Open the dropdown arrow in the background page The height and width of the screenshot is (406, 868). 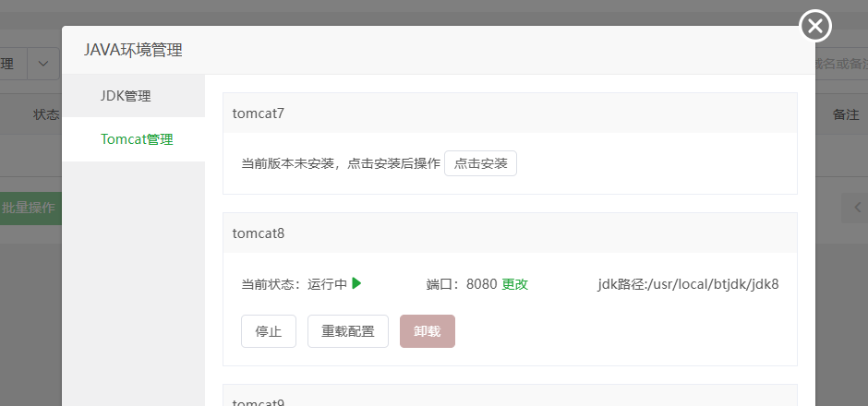43,64
